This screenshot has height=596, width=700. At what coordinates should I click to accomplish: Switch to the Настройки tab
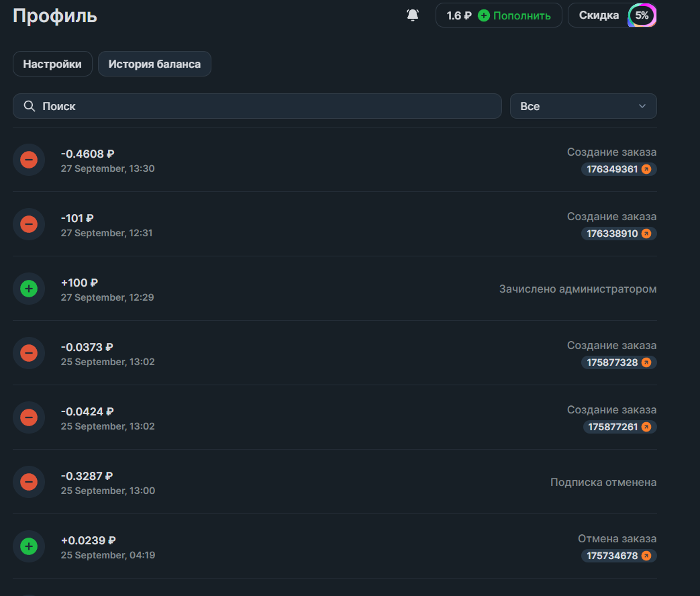coord(52,64)
